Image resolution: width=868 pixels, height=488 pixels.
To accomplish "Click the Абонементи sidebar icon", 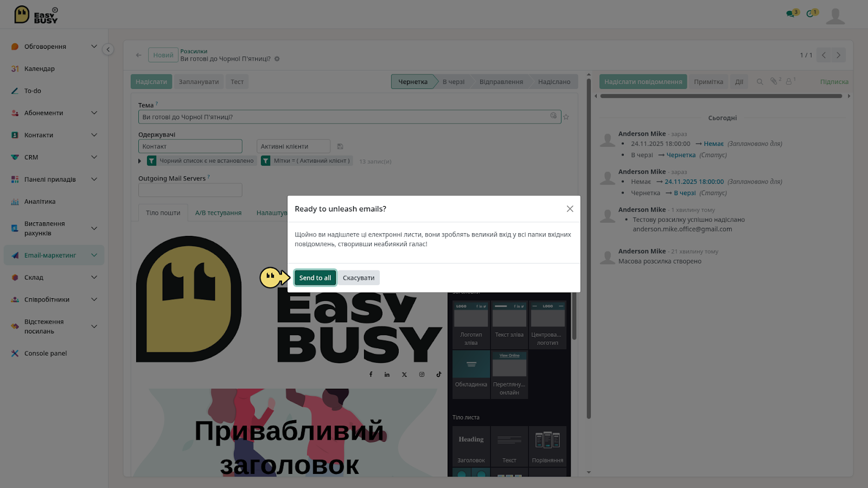I will coord(15,113).
